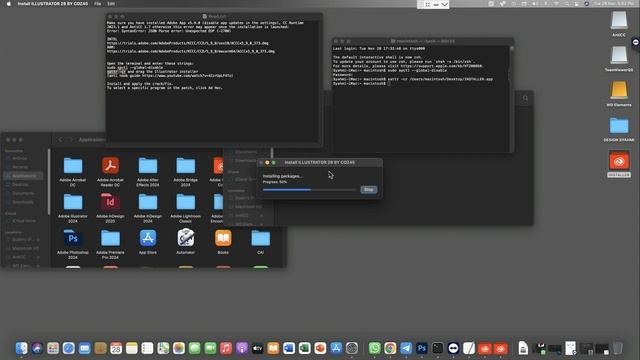The image size is (640, 360).
Task: Open WhatsApp from the Dock
Action: [x=374, y=348]
